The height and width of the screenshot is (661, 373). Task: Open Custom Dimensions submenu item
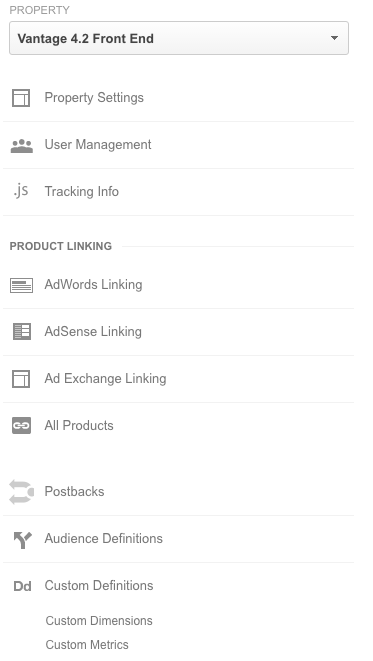(x=99, y=621)
